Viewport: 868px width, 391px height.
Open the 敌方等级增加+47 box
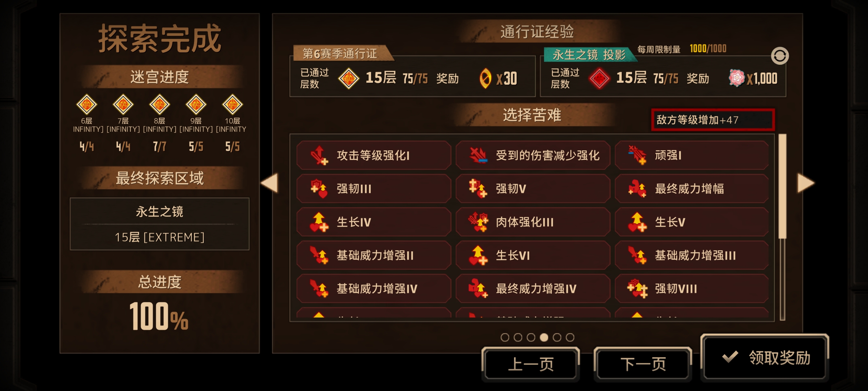click(713, 120)
